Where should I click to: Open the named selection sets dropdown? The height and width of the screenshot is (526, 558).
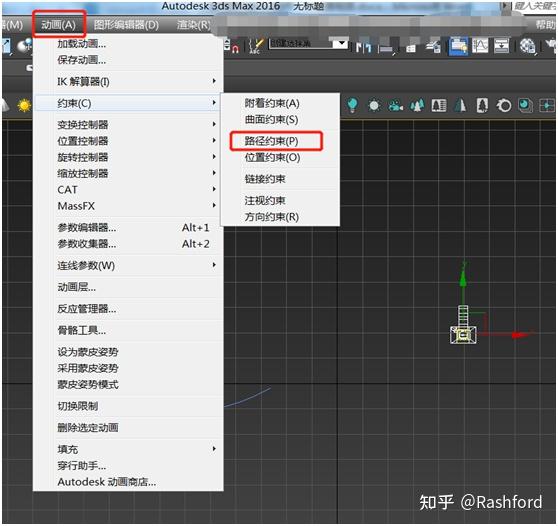click(308, 44)
